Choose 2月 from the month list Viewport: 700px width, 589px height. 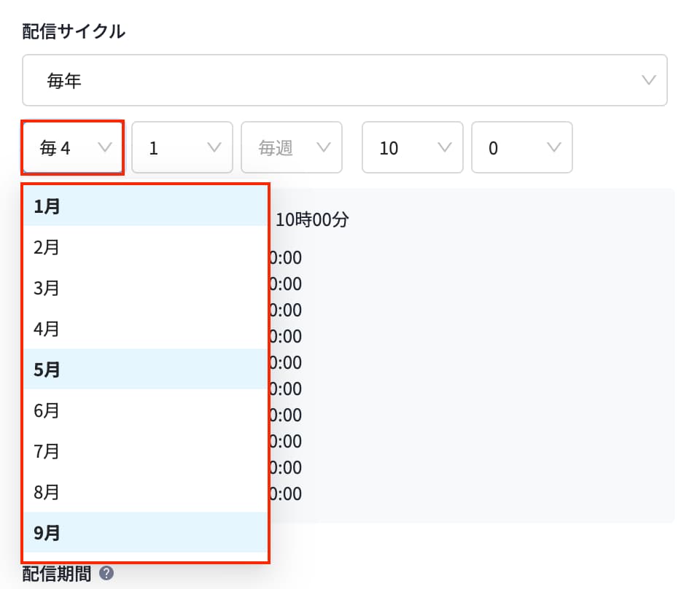pyautogui.click(x=145, y=247)
